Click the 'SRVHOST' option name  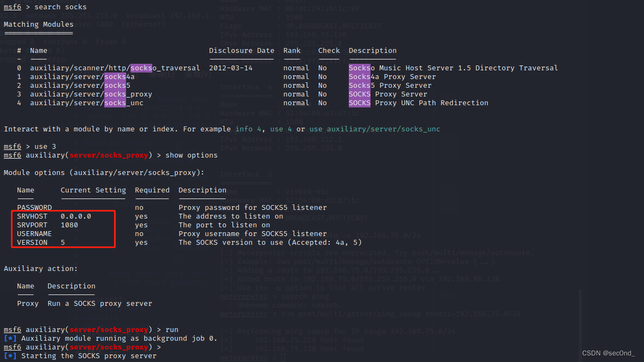click(x=32, y=216)
